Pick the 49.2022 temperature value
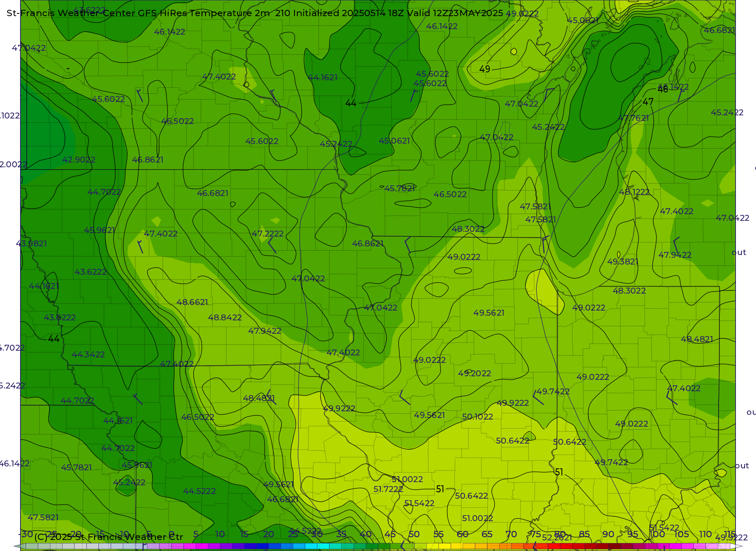 [x=474, y=373]
